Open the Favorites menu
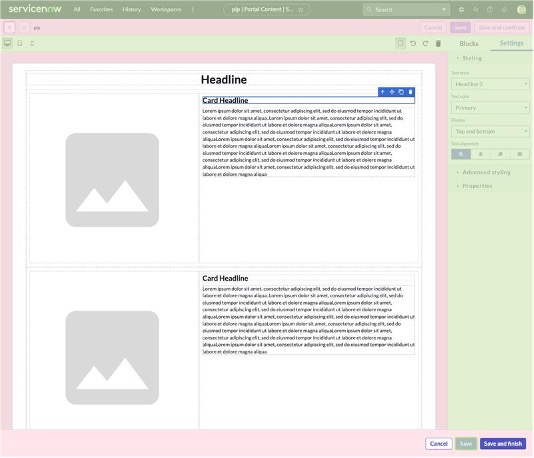Viewport: 534px width, 458px height. pos(101,10)
